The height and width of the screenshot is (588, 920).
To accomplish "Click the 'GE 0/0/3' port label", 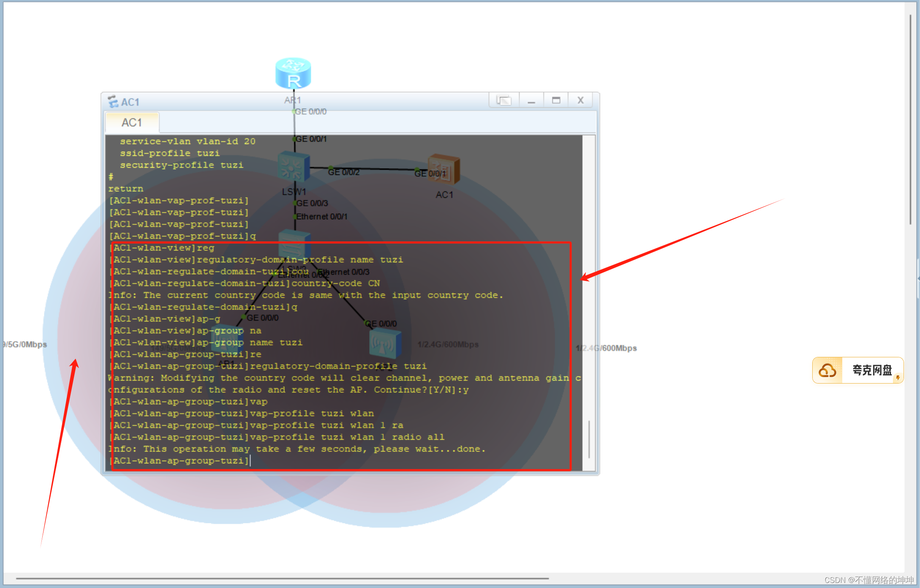I will pyautogui.click(x=312, y=203).
